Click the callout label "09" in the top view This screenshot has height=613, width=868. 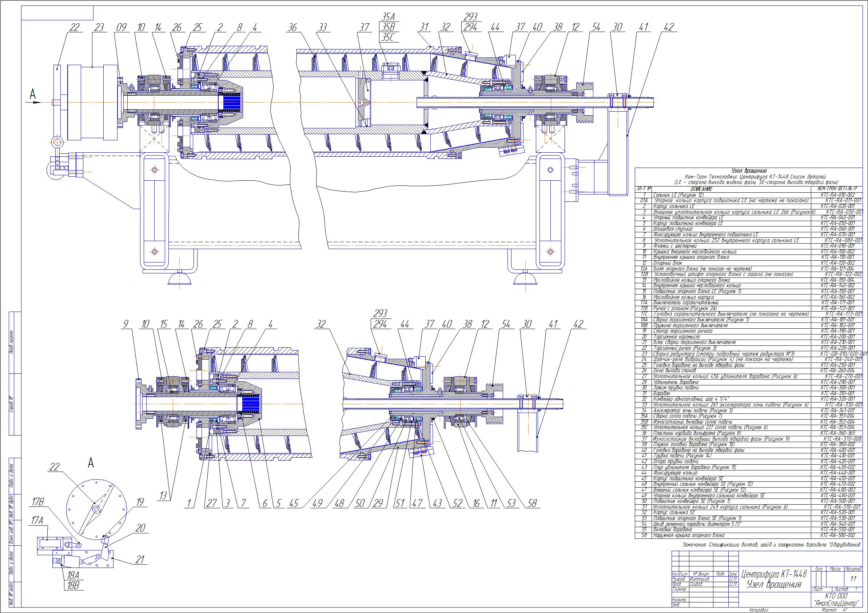point(122,27)
